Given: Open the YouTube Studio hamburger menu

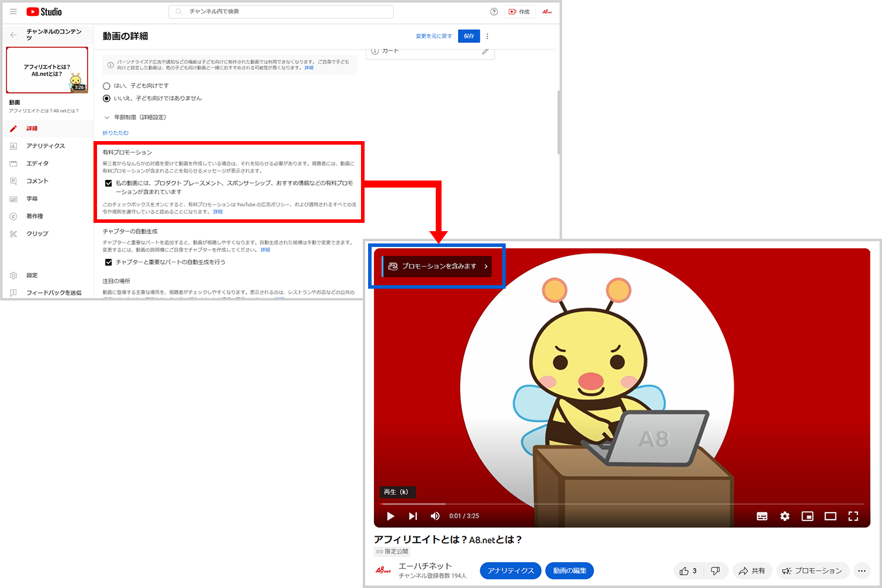Looking at the screenshot, I should [x=13, y=11].
